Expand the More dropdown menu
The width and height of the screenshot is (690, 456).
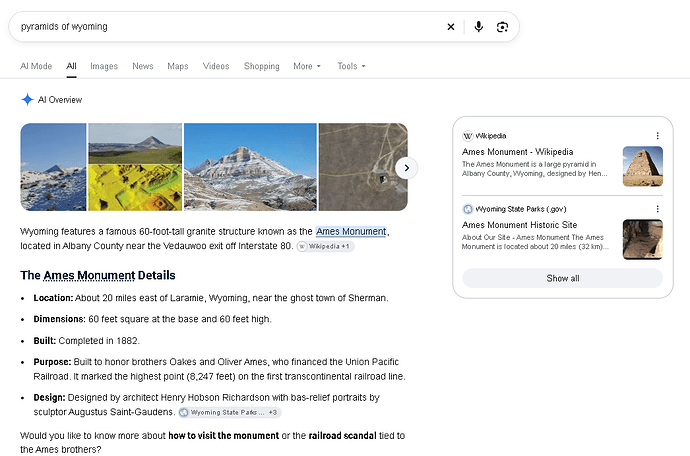coord(307,66)
